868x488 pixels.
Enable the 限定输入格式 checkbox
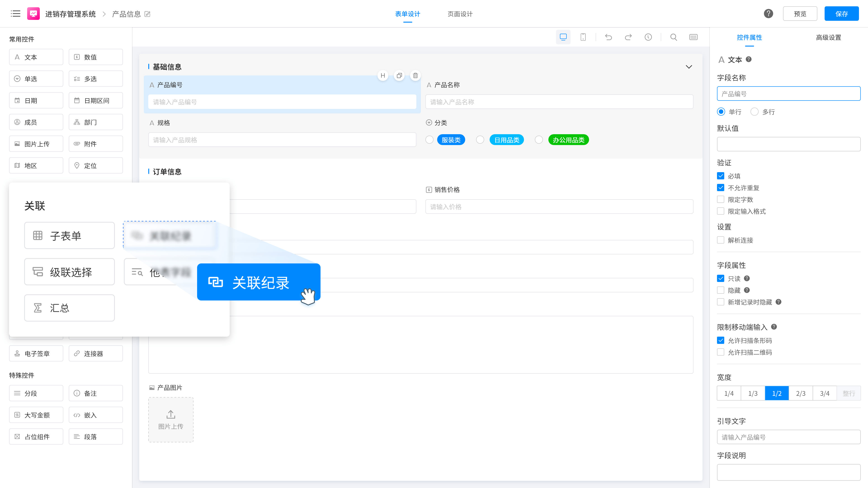[x=721, y=211]
